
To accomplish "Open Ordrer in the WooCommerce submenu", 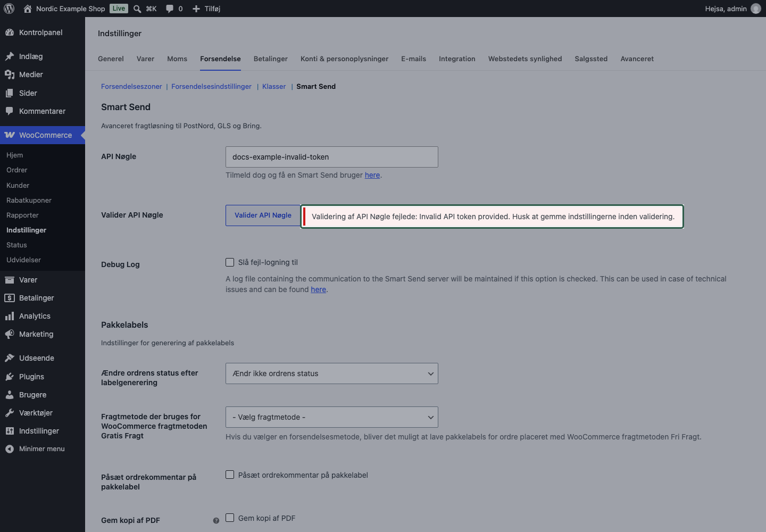I will tap(17, 170).
